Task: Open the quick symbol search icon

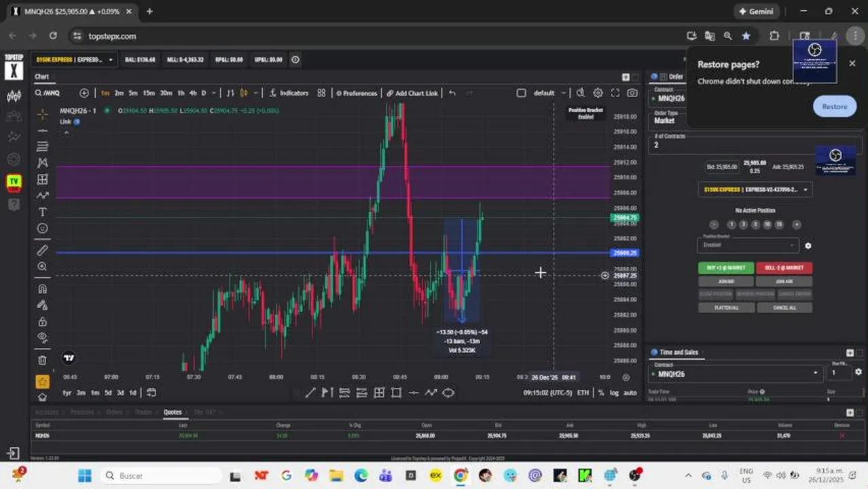Action: click(x=580, y=93)
